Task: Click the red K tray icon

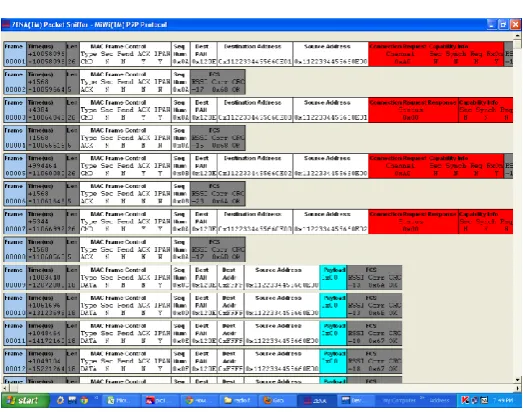Action: pyautogui.click(x=465, y=400)
